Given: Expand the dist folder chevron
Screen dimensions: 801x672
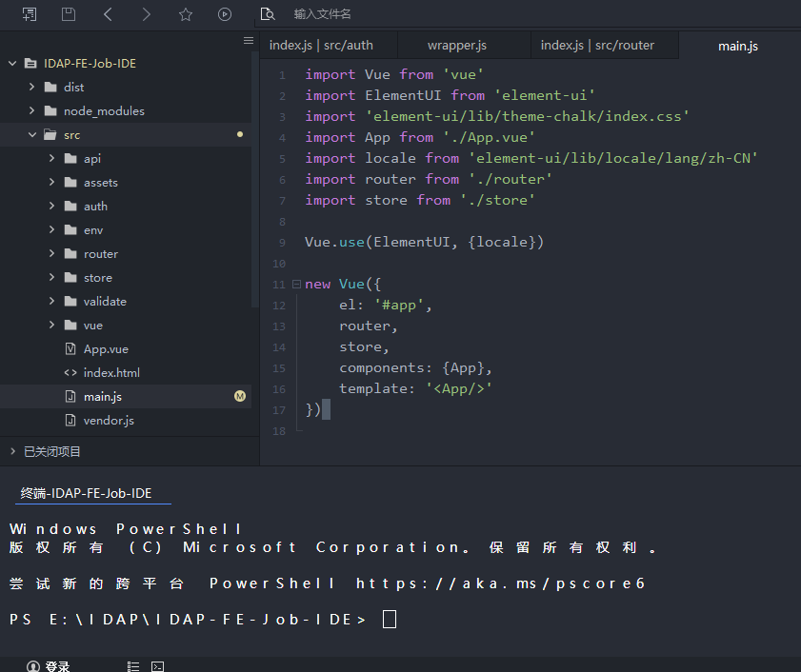Looking at the screenshot, I should pos(32,87).
